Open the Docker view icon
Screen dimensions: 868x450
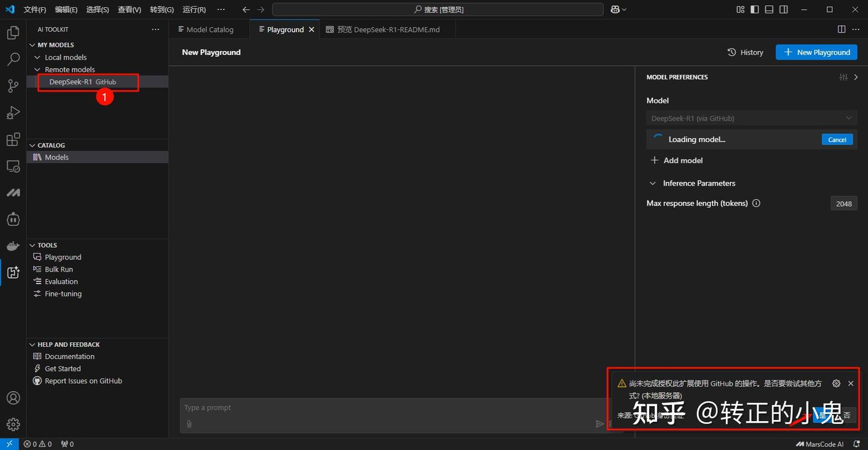click(x=13, y=246)
